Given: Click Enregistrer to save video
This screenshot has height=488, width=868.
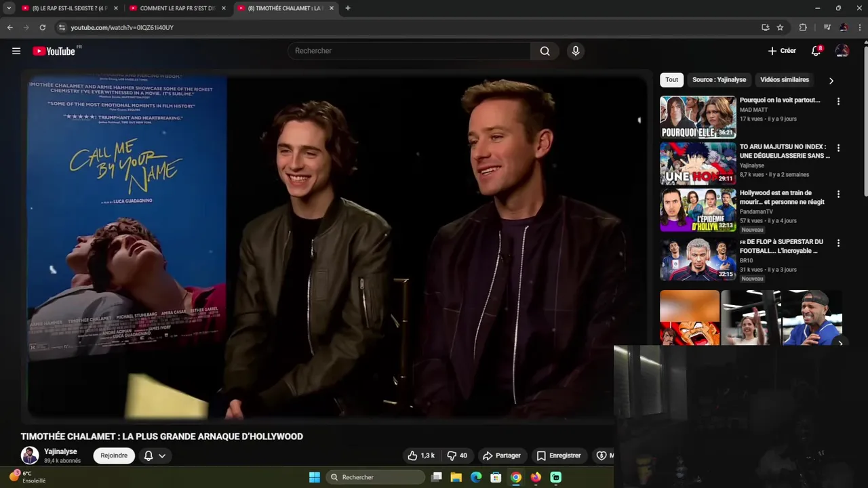Looking at the screenshot, I should pos(559,455).
